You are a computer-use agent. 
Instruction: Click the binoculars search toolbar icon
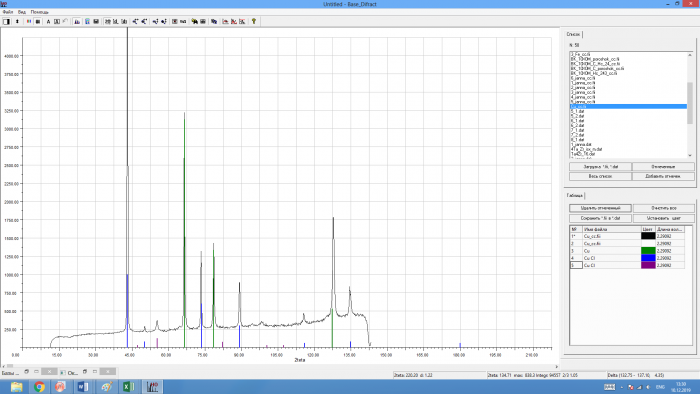(194, 21)
